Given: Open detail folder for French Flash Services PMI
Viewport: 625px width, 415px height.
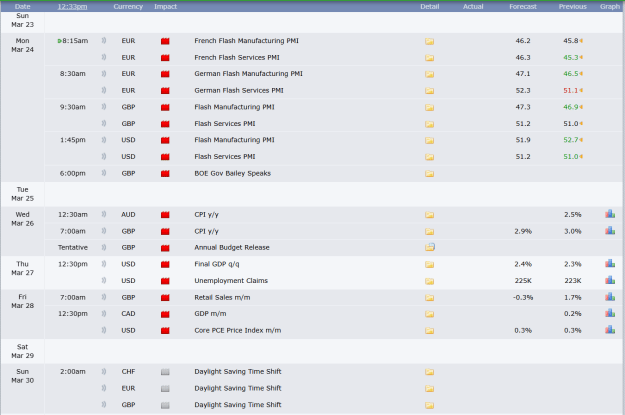Looking at the screenshot, I should click(429, 58).
